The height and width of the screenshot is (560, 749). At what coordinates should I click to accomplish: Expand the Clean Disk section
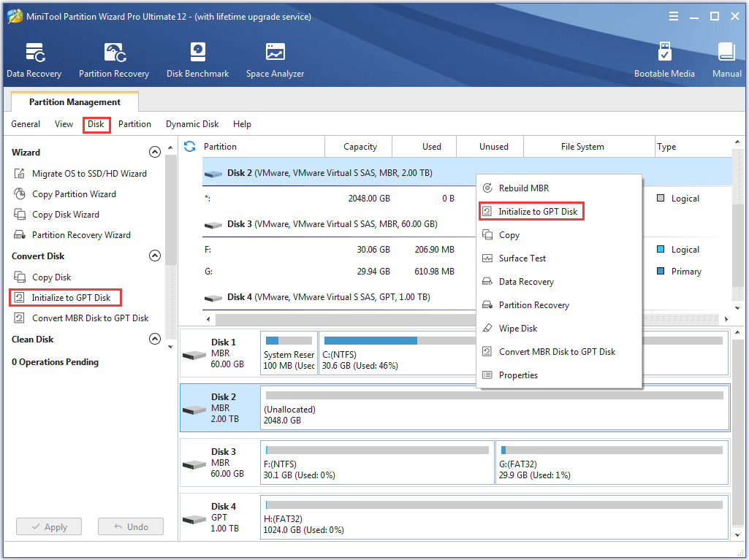154,340
